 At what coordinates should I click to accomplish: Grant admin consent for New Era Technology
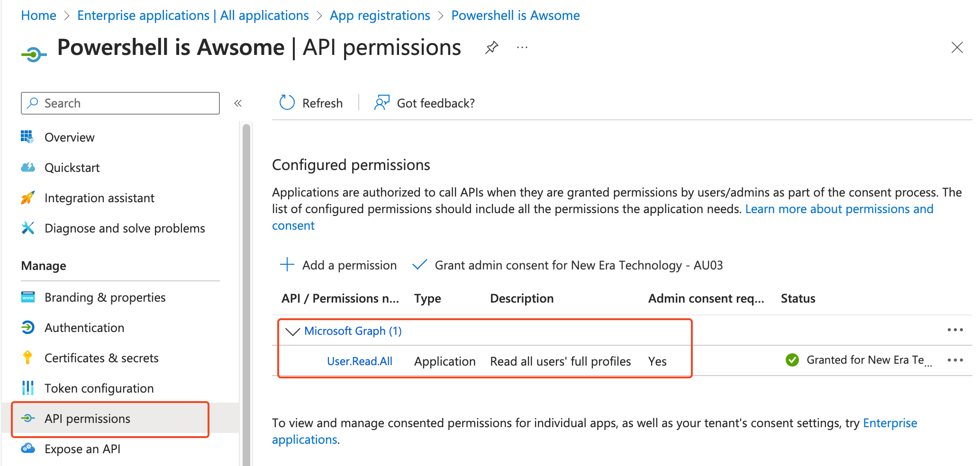pyautogui.click(x=568, y=265)
